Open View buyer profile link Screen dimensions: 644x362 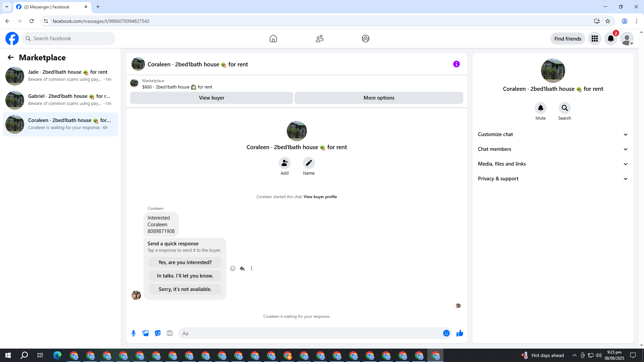320,197
